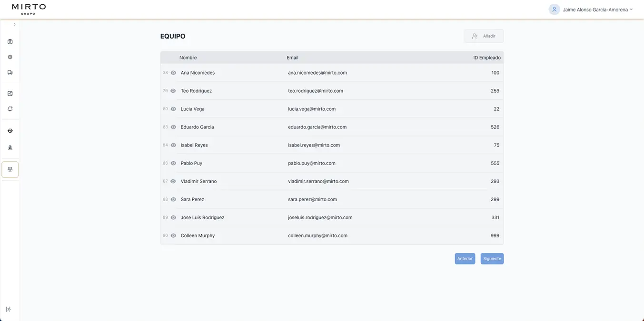The width and height of the screenshot is (644, 321).
Task: Select the name Eduardo Garcia
Action: [x=197, y=127]
